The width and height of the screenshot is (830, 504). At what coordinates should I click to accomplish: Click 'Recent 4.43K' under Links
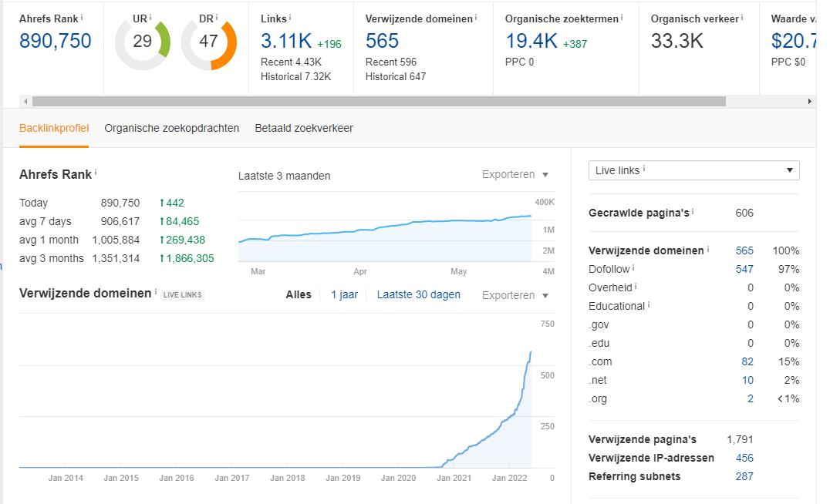click(291, 62)
